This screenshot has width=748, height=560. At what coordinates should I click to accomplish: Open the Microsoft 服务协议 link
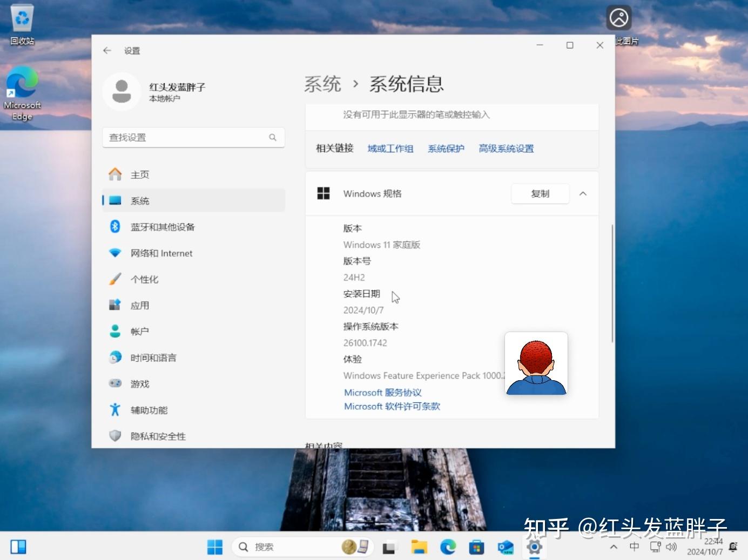click(383, 393)
